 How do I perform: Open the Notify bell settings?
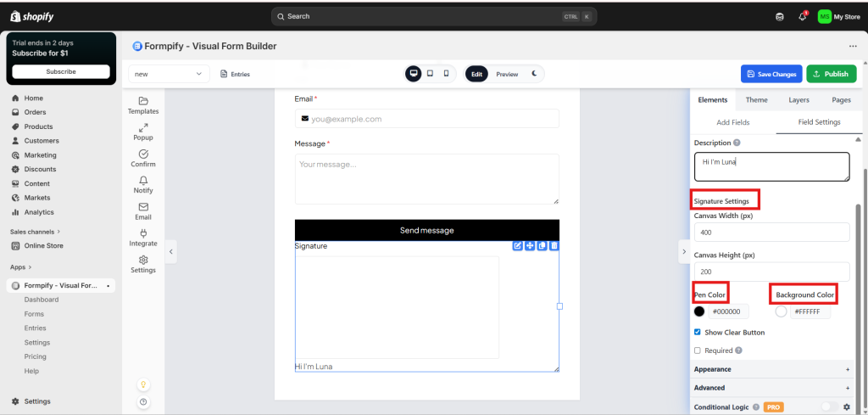(143, 184)
